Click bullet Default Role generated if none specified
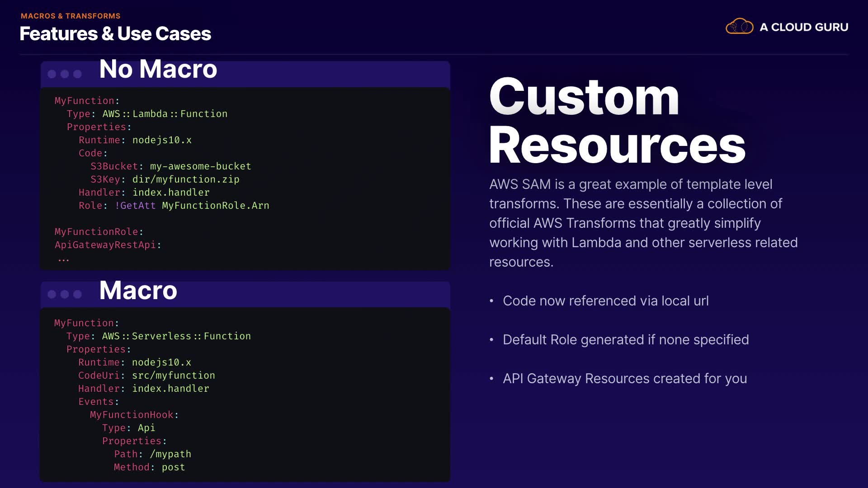The height and width of the screenshot is (488, 868). pos(625,340)
